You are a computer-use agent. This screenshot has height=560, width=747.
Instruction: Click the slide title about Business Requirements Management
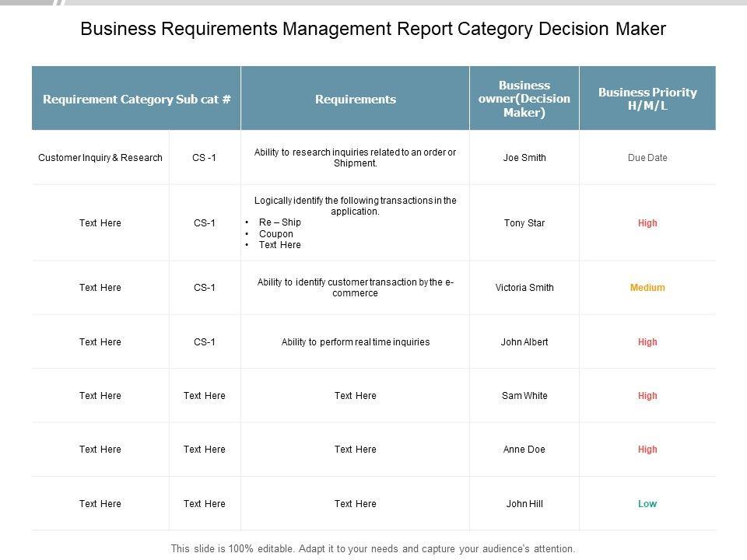coord(373,30)
